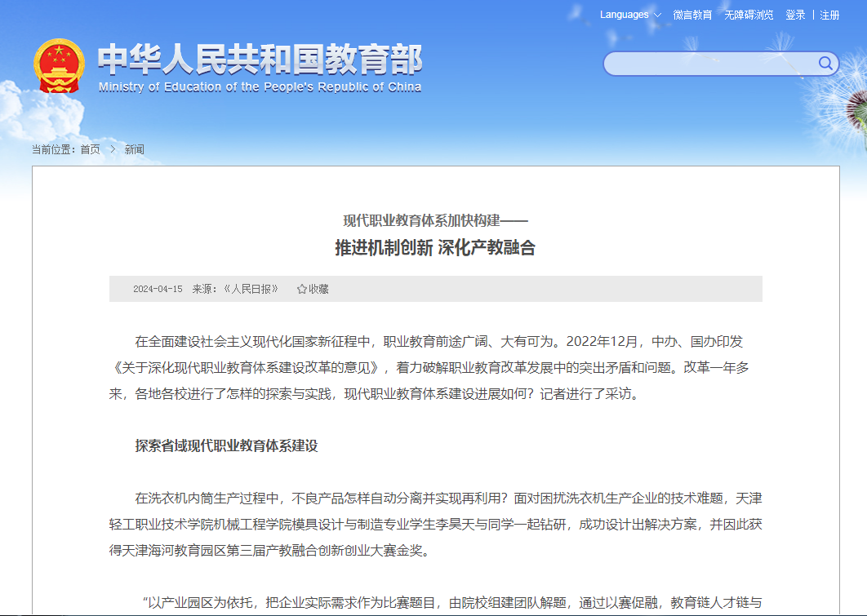Viewport: 867px width, 616px height.
Task: Click the 中华人民共和国教育部 site title
Action: click(x=260, y=59)
